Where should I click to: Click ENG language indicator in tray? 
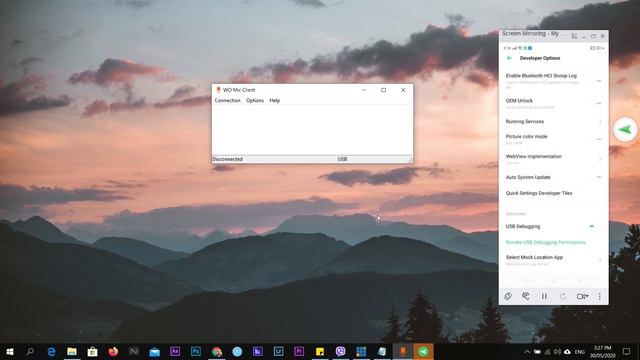pos(580,352)
